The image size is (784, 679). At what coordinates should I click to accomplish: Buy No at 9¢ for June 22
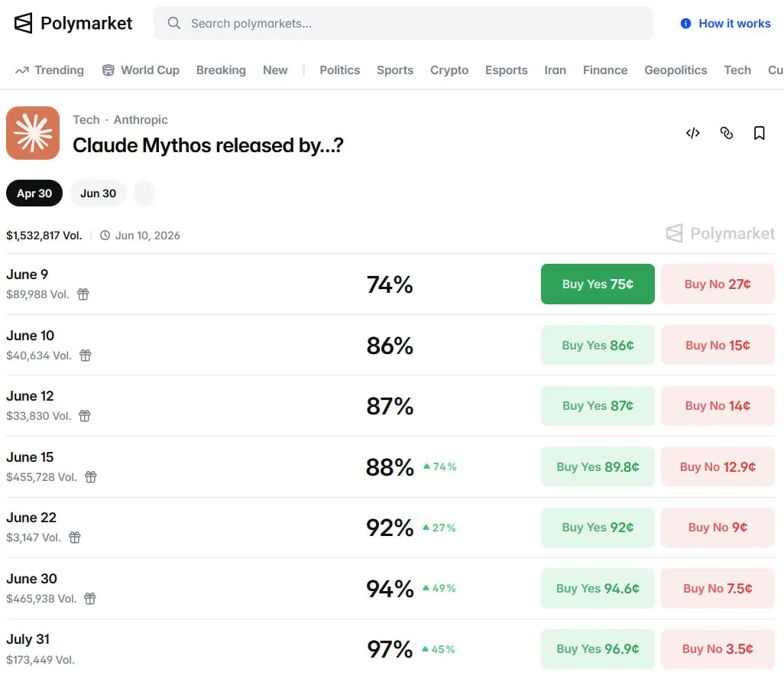(x=718, y=528)
